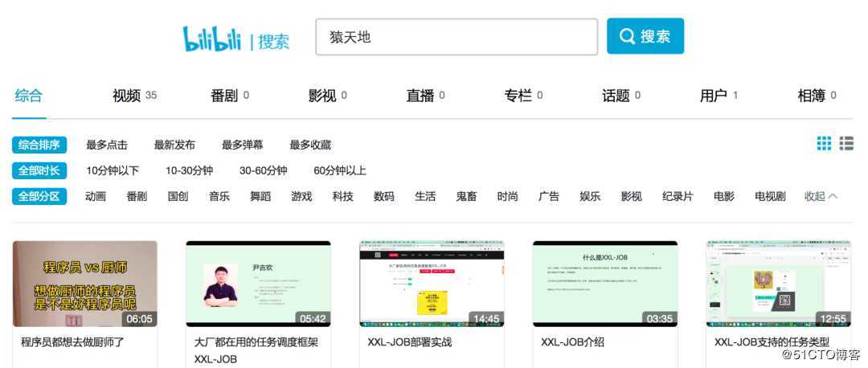868x368 pixels.
Task: Select 全部时长 duration filter
Action: point(39,170)
